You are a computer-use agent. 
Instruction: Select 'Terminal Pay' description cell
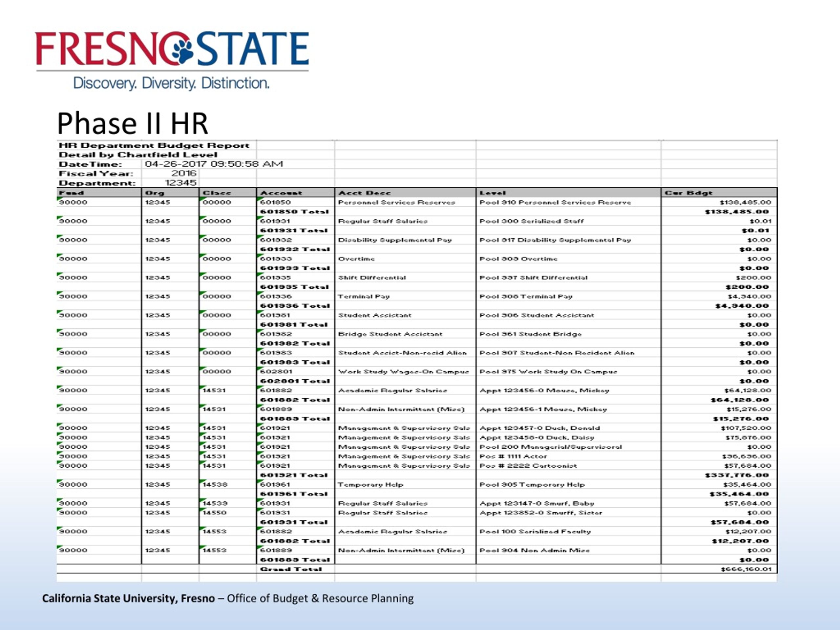pos(406,296)
